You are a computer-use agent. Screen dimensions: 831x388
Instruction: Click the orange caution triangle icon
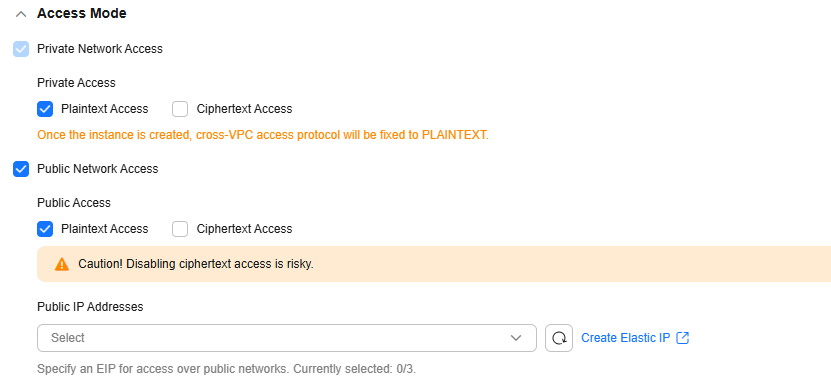62,264
